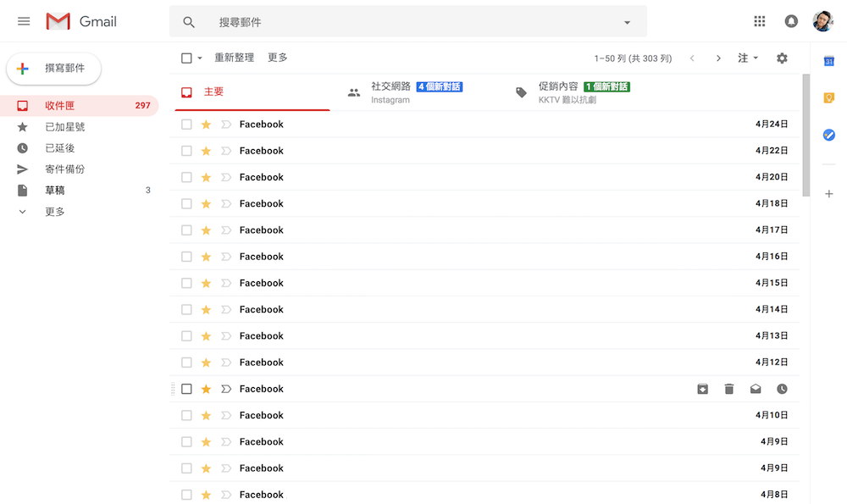The width and height of the screenshot is (847, 504).
Task: Archive the hovered Facebook email
Action: click(x=702, y=388)
